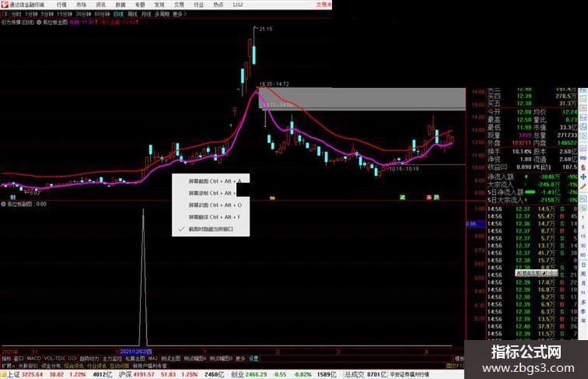Open the 关联报价 tab
This screenshot has width=588, height=379.
click(x=28, y=366)
